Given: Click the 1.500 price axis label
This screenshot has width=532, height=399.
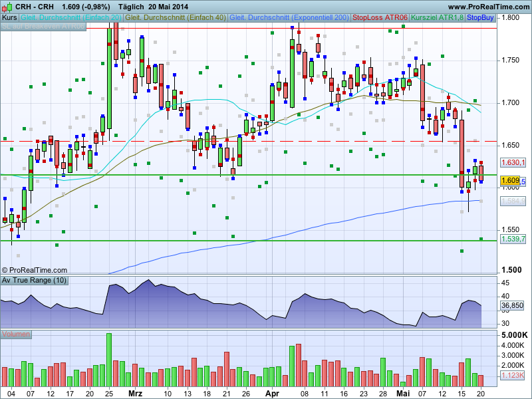Looking at the screenshot, I should click(511, 270).
